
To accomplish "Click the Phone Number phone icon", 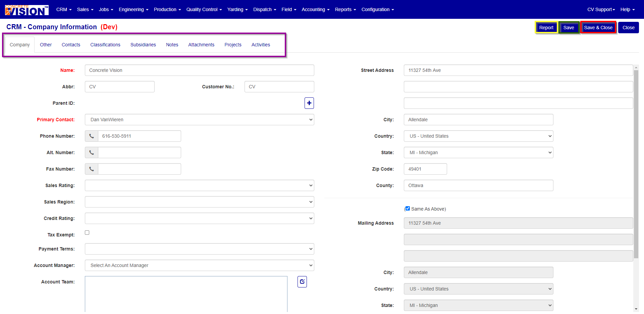I will [92, 136].
